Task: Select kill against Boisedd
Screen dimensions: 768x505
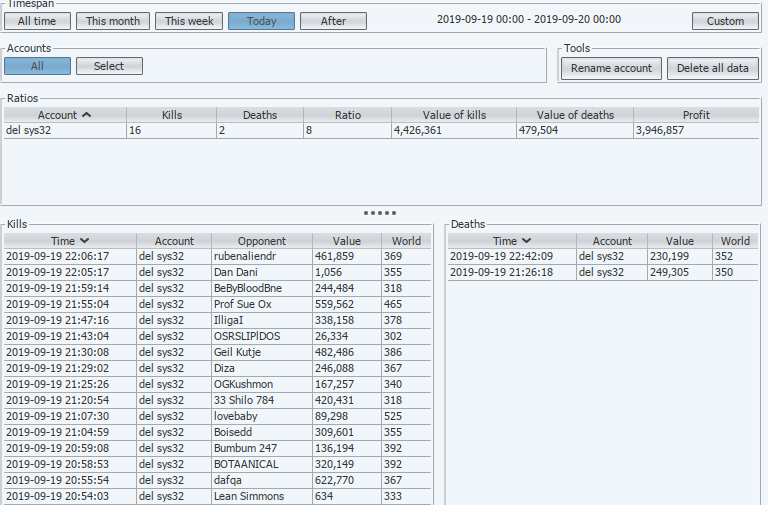Action: tap(218, 433)
